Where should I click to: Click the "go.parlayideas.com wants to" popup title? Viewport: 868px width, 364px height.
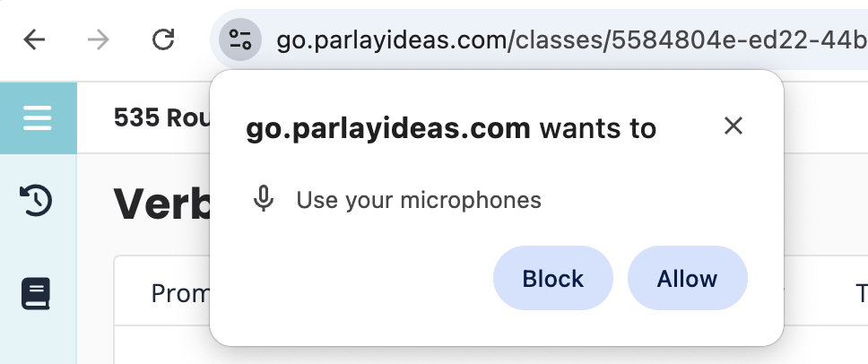pos(451,129)
